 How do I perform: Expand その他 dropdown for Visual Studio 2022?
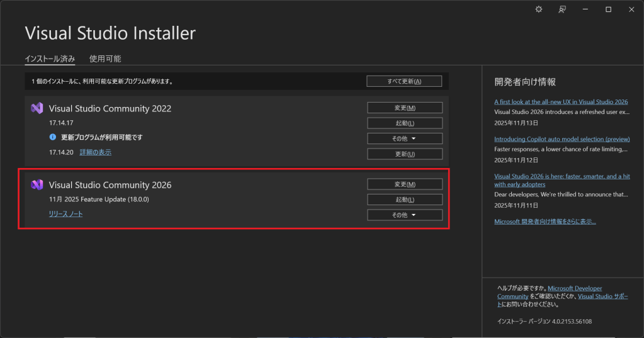point(404,138)
